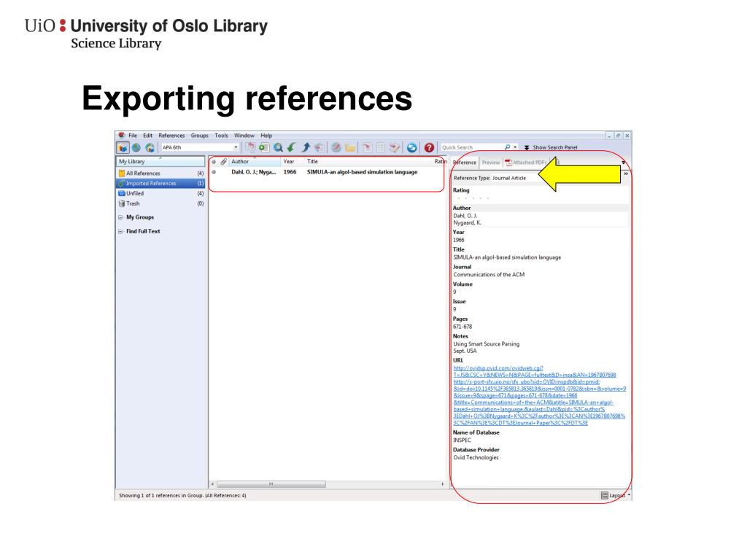Select All References group

click(x=160, y=174)
